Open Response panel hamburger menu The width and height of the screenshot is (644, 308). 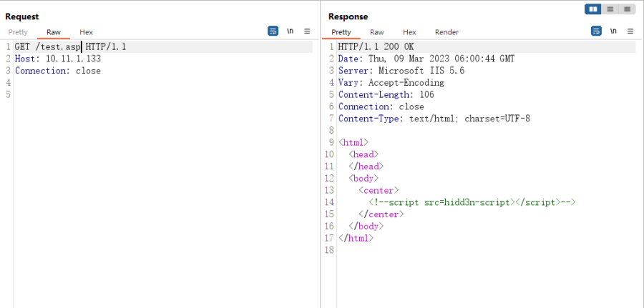(630, 31)
